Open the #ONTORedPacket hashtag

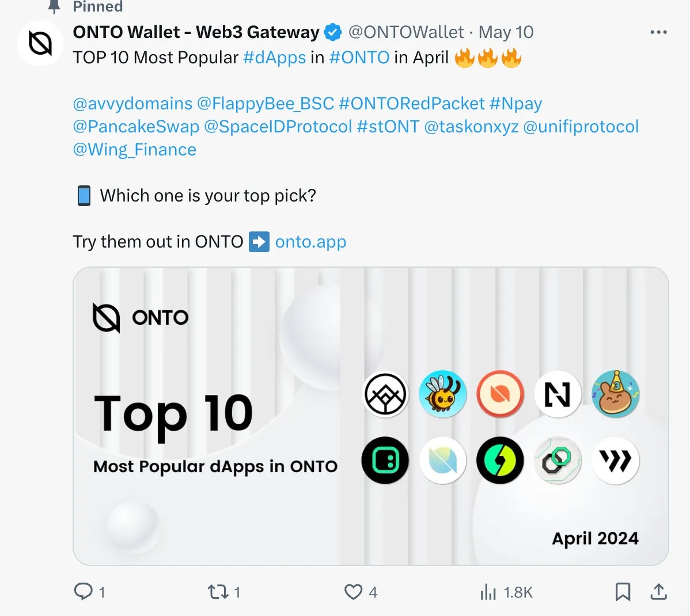[x=411, y=104]
